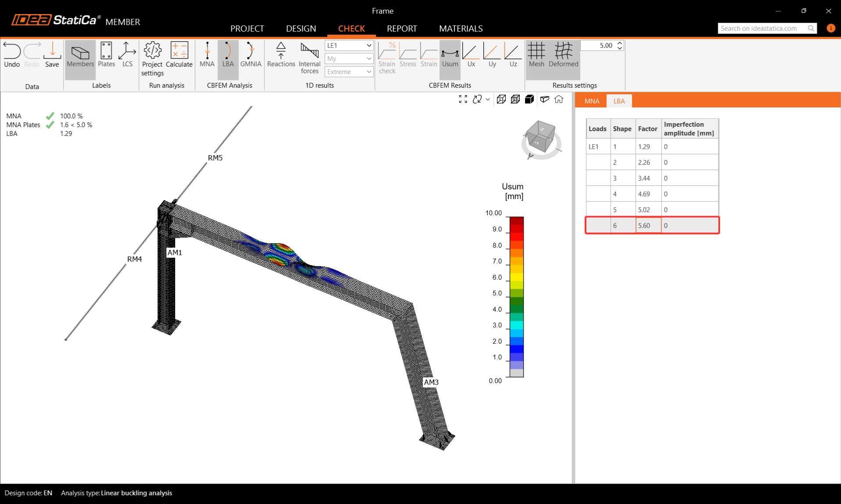Viewport: 841px width, 504px height.
Task: Open the DESIGN tab
Action: pyautogui.click(x=301, y=28)
